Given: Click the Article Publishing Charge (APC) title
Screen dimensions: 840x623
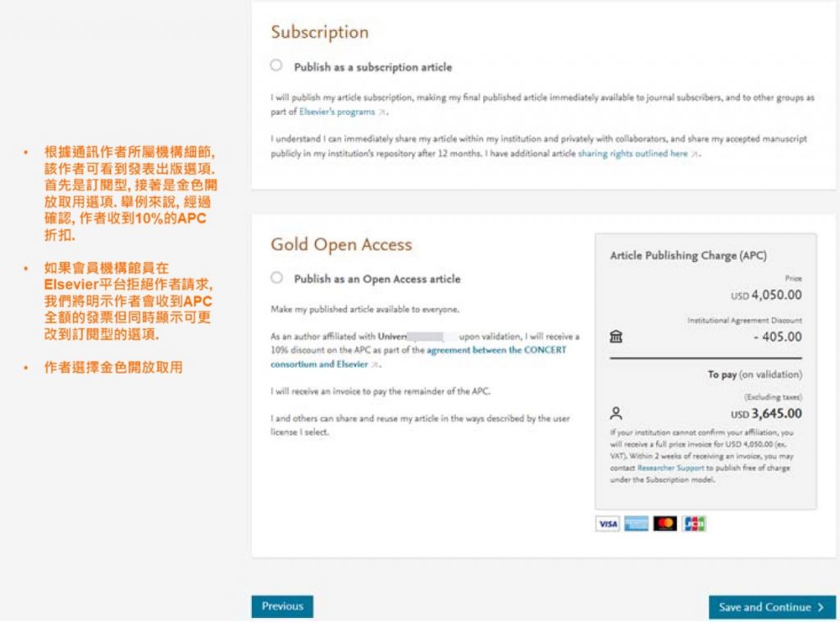Looking at the screenshot, I should coord(687,255).
